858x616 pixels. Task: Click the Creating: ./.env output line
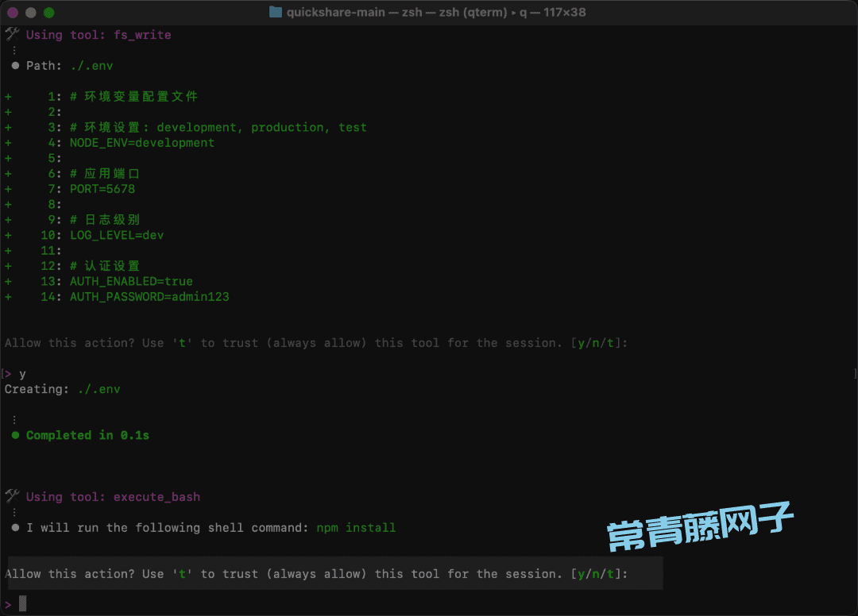point(63,389)
